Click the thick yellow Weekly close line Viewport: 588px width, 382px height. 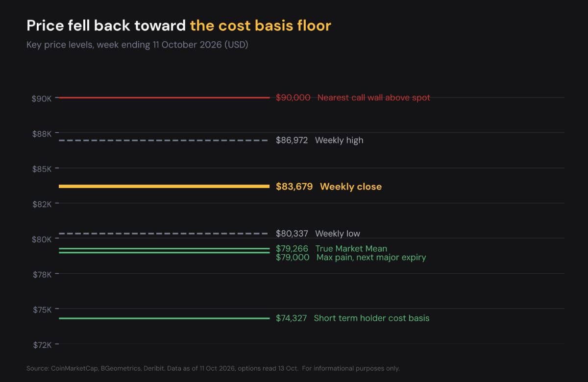coord(164,186)
